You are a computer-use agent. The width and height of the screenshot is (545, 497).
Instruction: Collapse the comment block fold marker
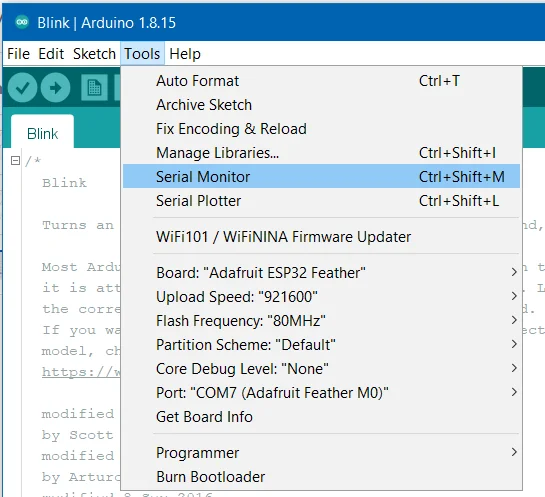coord(15,161)
